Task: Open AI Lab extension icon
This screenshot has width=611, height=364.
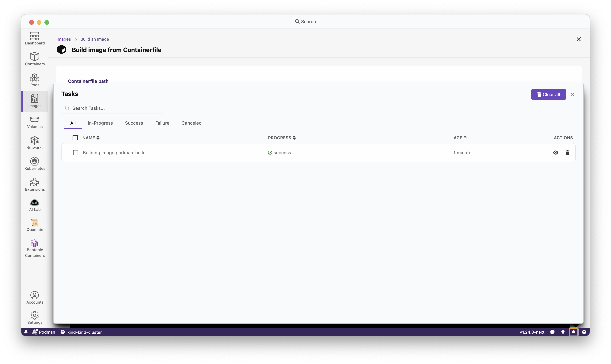Action: point(35,205)
